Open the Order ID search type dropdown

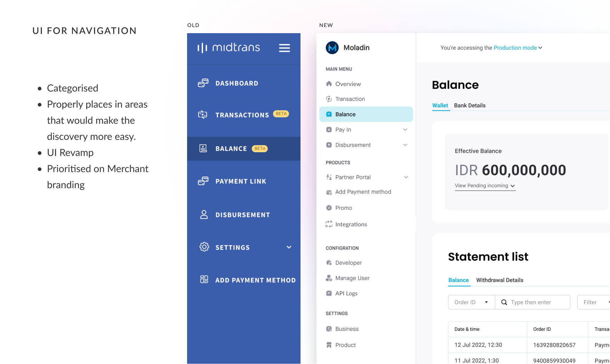[x=472, y=302]
